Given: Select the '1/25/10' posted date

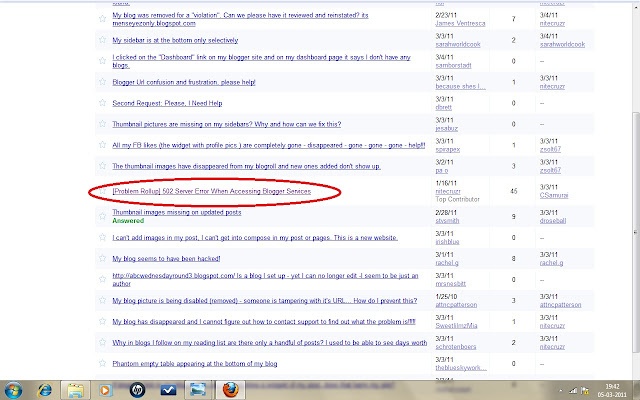Looking at the screenshot, I should click(446, 296).
